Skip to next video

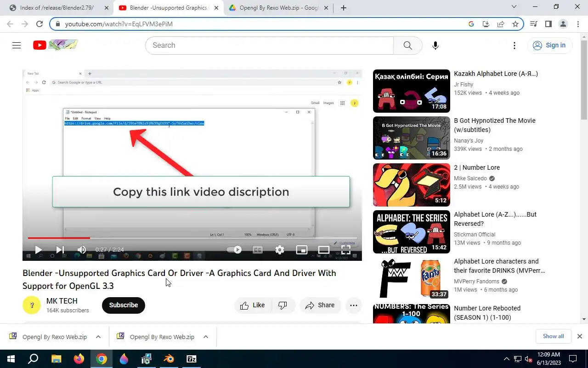60,250
